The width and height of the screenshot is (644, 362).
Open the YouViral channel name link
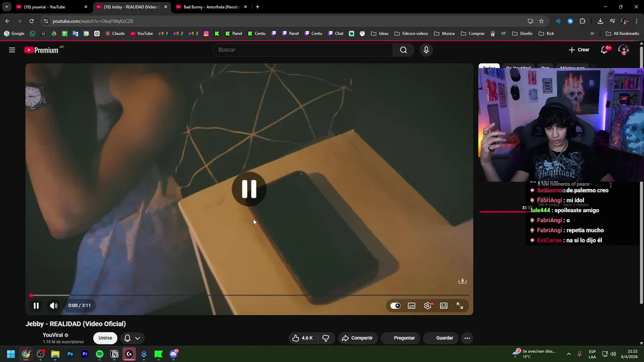(53, 335)
